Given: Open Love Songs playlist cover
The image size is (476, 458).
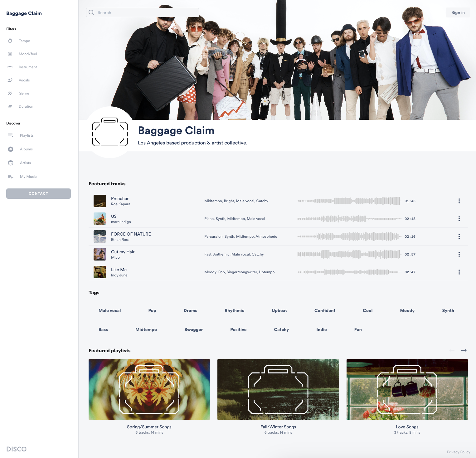Looking at the screenshot, I should point(407,389).
